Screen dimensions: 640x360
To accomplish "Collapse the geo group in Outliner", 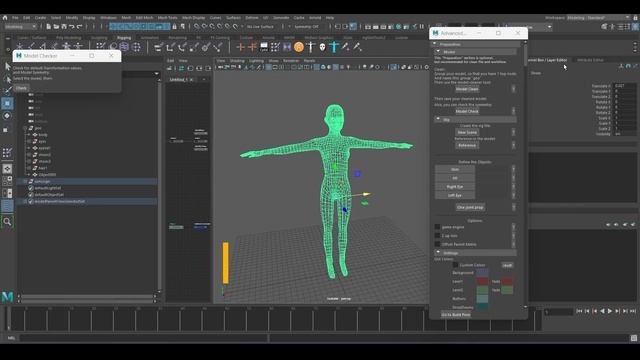I will [25, 128].
